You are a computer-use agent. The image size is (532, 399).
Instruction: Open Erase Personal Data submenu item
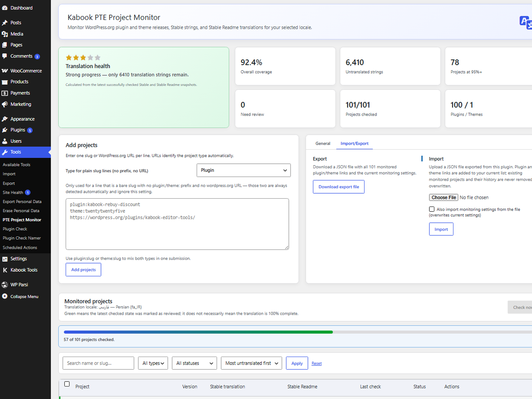pos(21,211)
